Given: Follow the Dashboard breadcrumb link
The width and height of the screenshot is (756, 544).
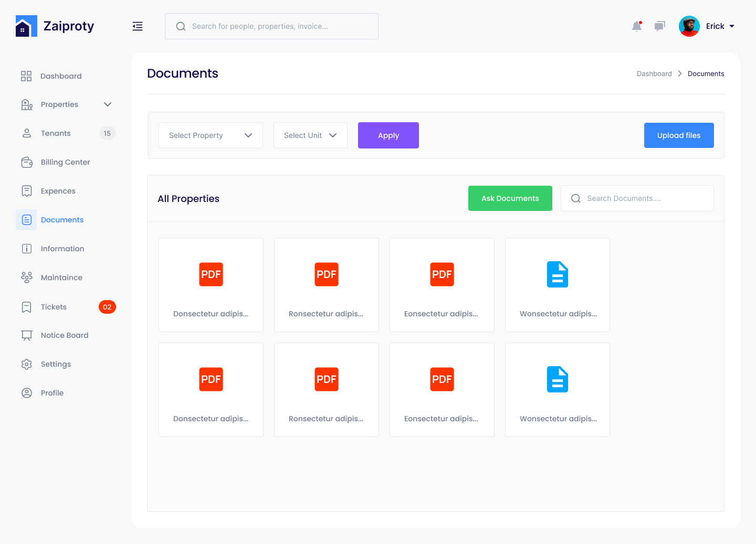Looking at the screenshot, I should click(654, 73).
